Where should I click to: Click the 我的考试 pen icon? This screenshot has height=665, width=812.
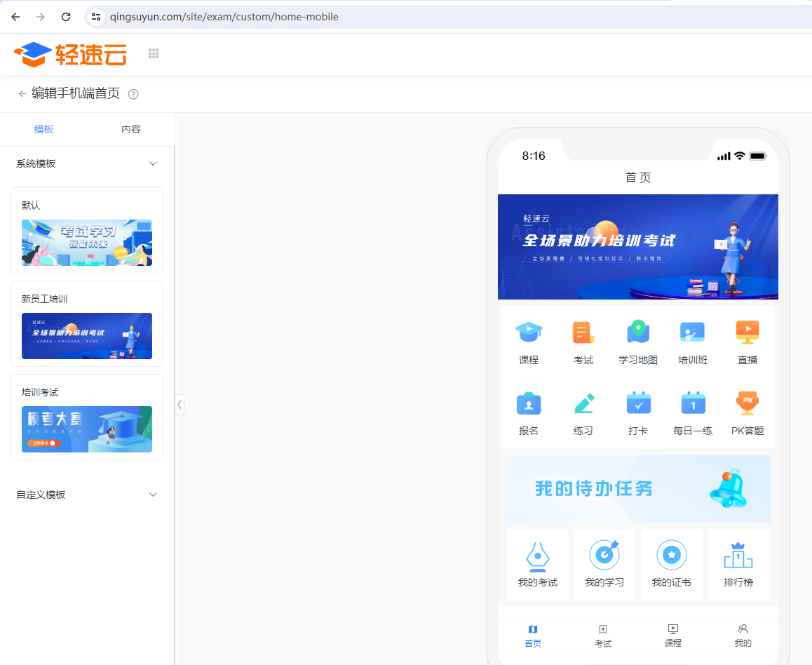(537, 556)
